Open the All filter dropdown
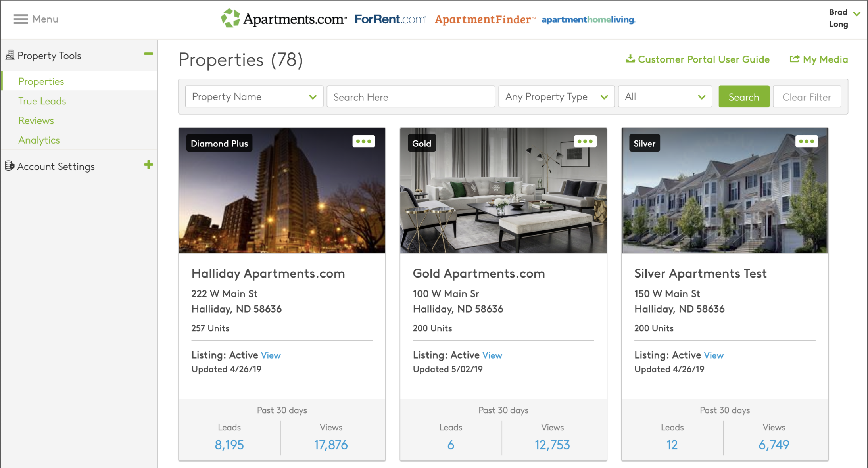The image size is (868, 468). point(664,96)
